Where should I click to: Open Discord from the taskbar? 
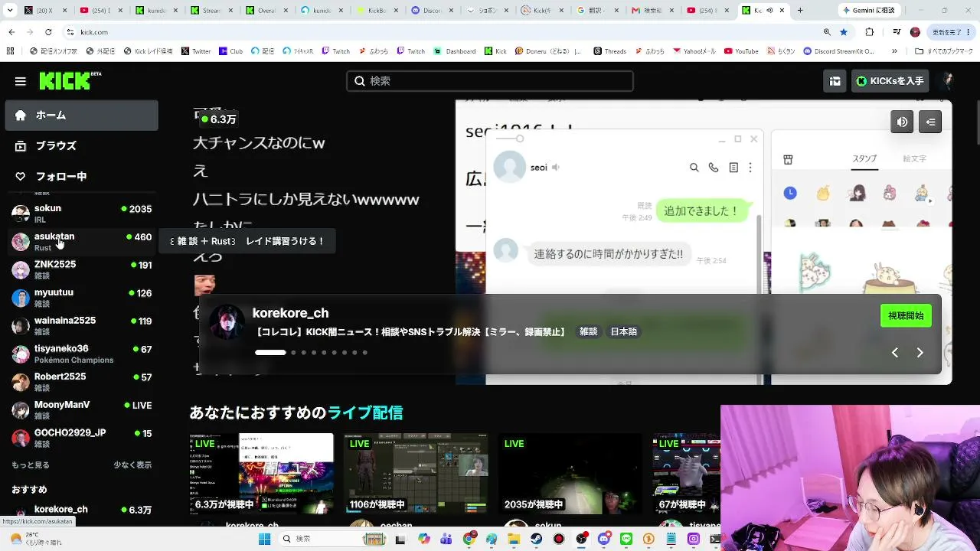tap(603, 539)
